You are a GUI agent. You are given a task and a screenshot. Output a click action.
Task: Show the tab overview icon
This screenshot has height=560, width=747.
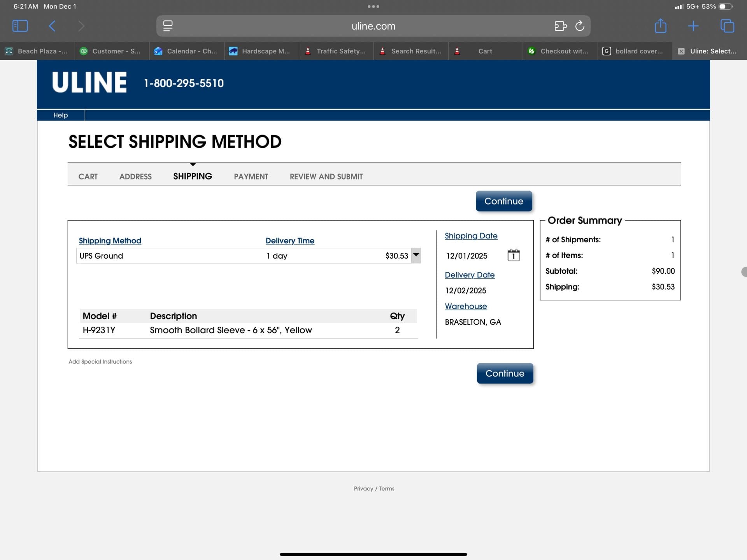point(727,26)
